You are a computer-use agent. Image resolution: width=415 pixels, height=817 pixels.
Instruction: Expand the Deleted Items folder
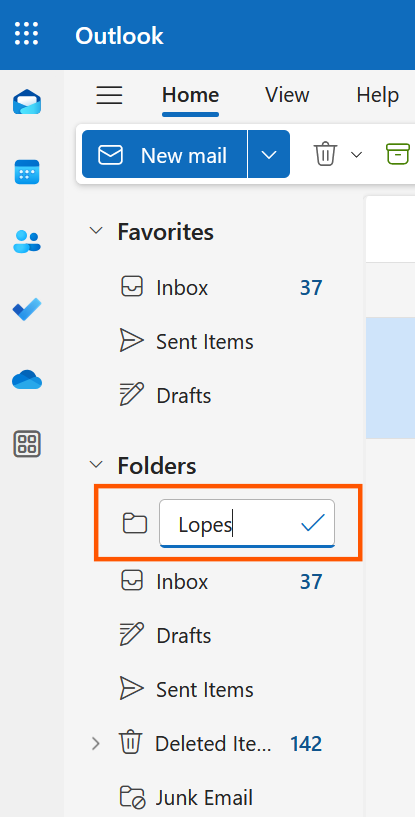click(x=96, y=744)
